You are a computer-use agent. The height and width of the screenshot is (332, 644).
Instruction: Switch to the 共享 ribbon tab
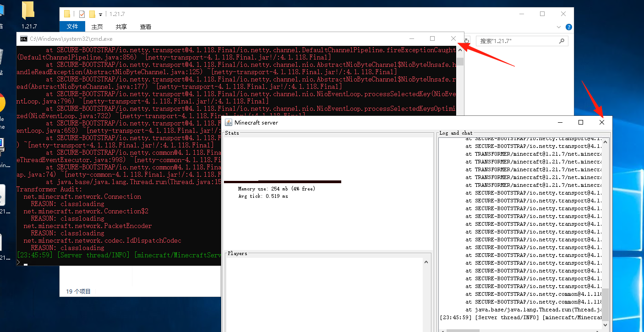click(121, 27)
